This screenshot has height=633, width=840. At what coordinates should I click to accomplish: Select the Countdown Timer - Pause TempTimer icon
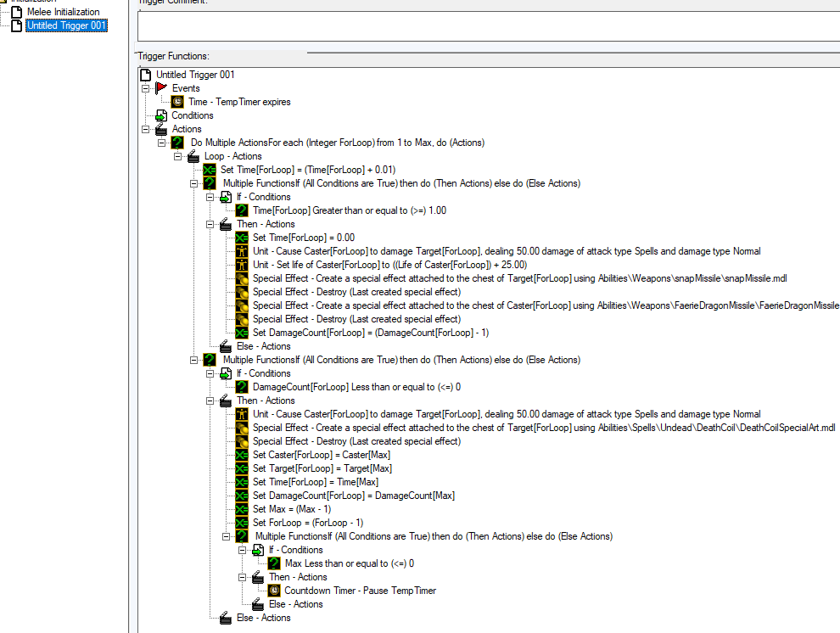click(274, 591)
